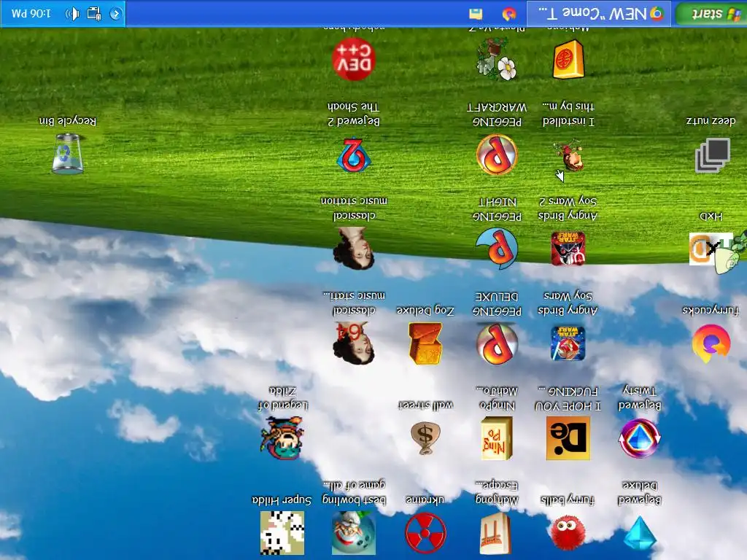Select the furry balls red creature icon

click(x=568, y=533)
